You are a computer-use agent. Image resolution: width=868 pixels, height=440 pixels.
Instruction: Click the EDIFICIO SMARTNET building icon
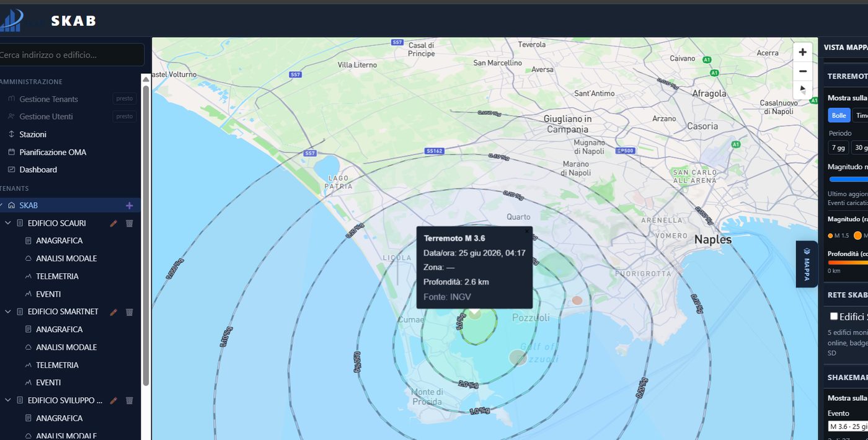[x=20, y=312]
